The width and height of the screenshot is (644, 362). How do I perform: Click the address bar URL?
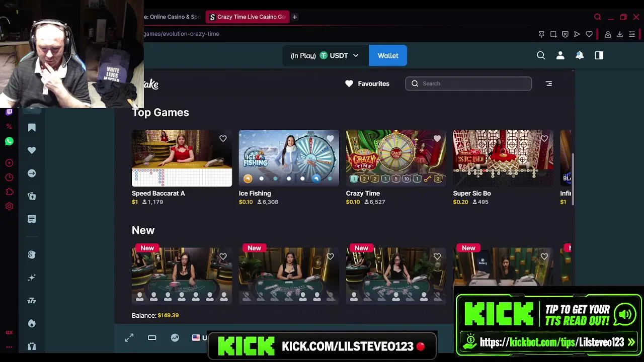tap(181, 34)
